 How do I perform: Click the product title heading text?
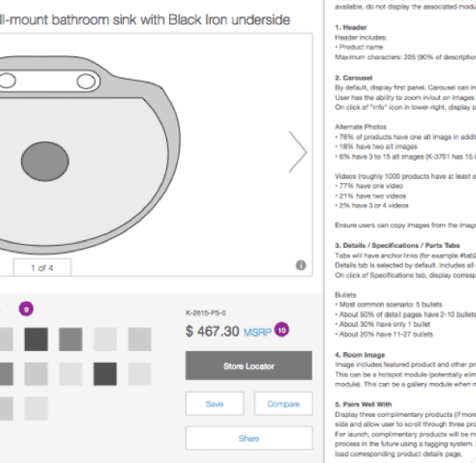pyautogui.click(x=145, y=20)
